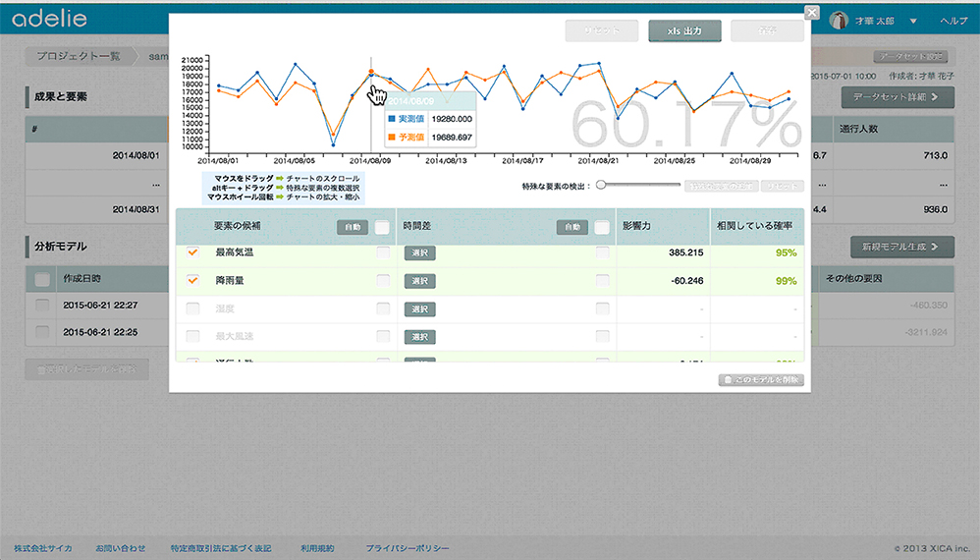Open the 株式会社サイカ footer link
The image size is (980, 560).
tap(43, 548)
